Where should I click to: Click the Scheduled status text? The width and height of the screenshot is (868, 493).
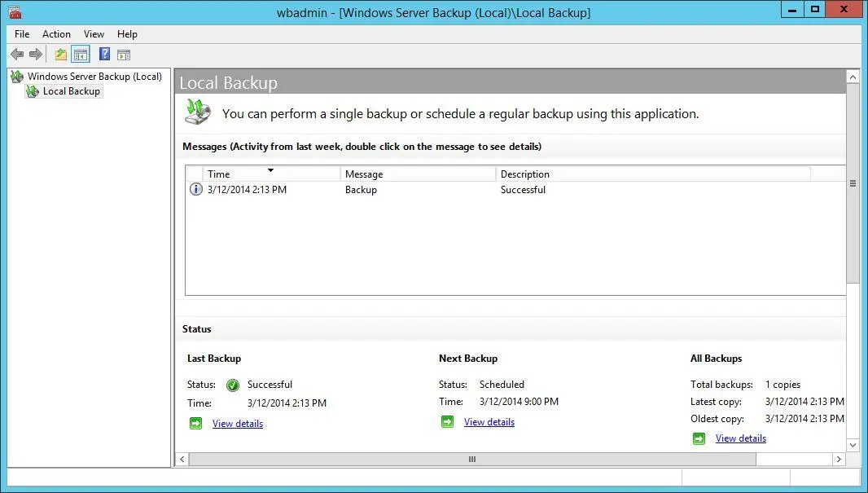[x=502, y=385]
